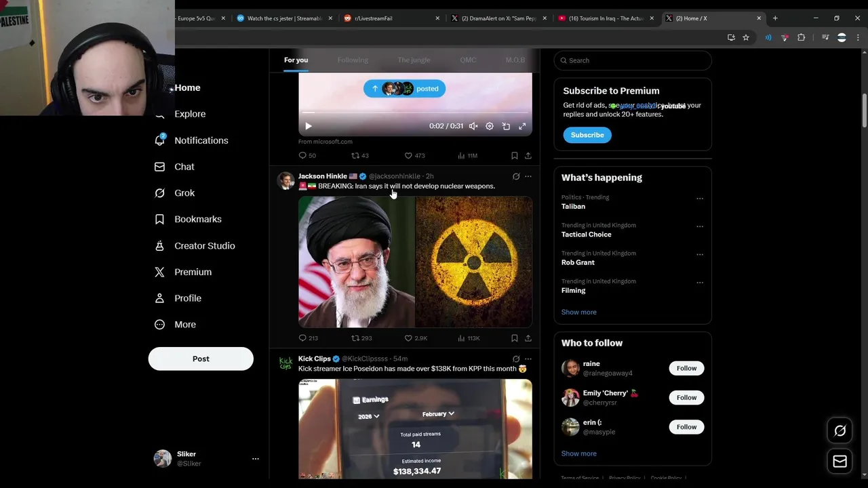Screen dimensions: 868x488
Task: Show more Who to follow suggestions
Action: point(579,453)
